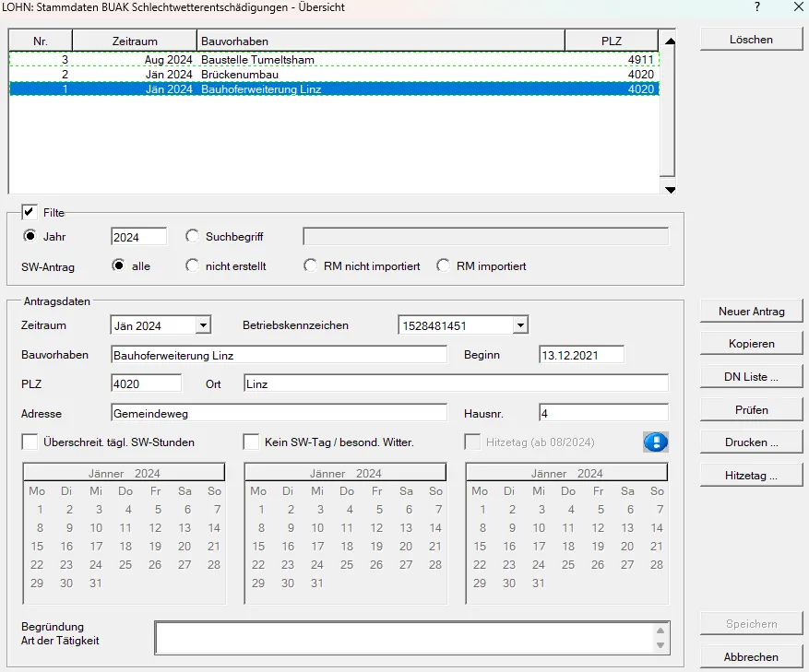Screen dimensions: 809x672
Task: Click into the Bauvorhaben text field
Action: coord(280,355)
